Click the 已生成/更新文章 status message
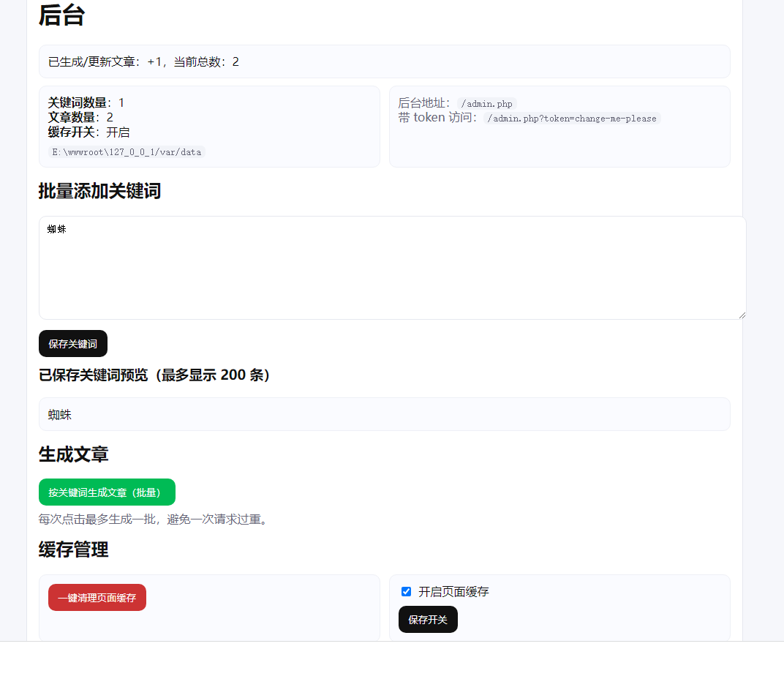 pyautogui.click(x=143, y=62)
